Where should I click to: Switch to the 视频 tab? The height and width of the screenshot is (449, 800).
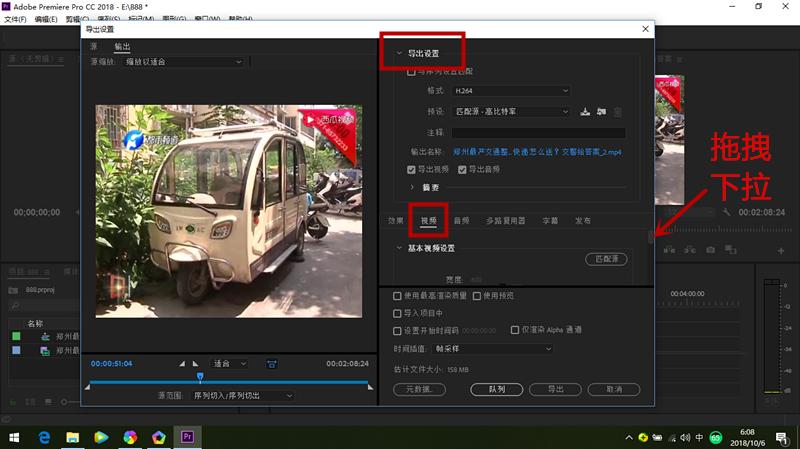(x=429, y=221)
